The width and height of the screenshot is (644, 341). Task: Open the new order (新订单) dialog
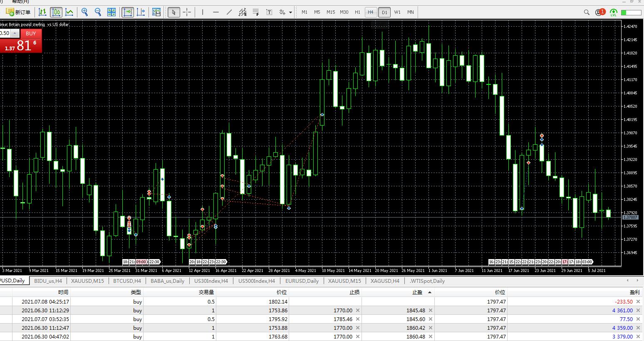click(18, 12)
